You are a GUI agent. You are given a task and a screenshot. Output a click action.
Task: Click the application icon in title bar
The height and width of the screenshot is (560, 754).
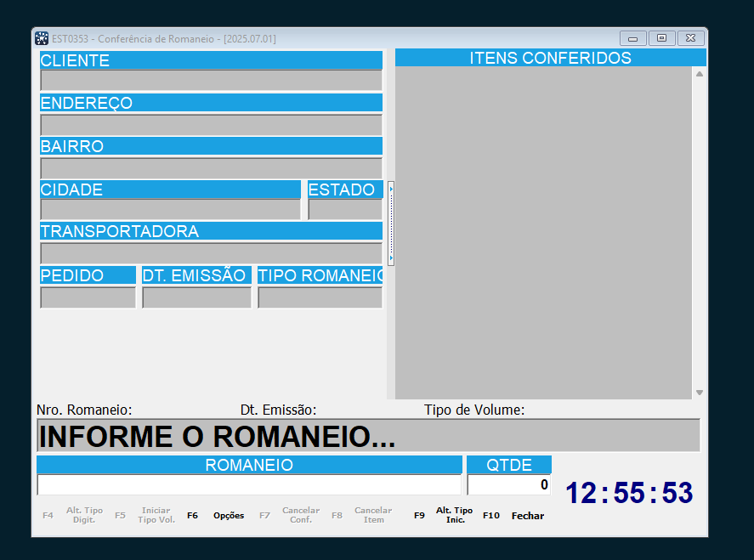42,38
